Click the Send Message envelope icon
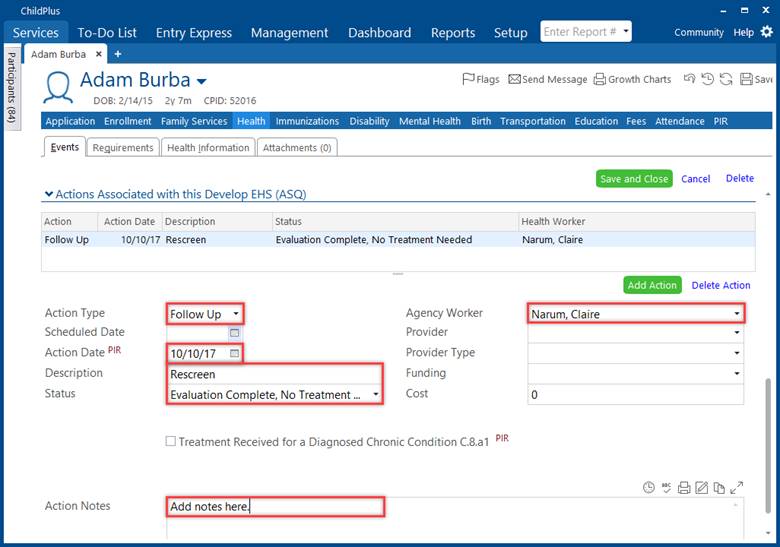780x547 pixels. (x=546, y=79)
